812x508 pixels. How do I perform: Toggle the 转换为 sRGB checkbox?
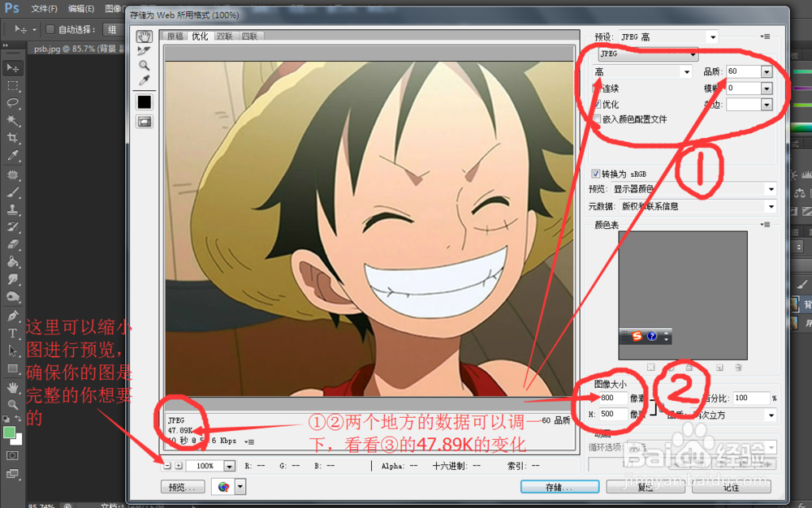595,174
